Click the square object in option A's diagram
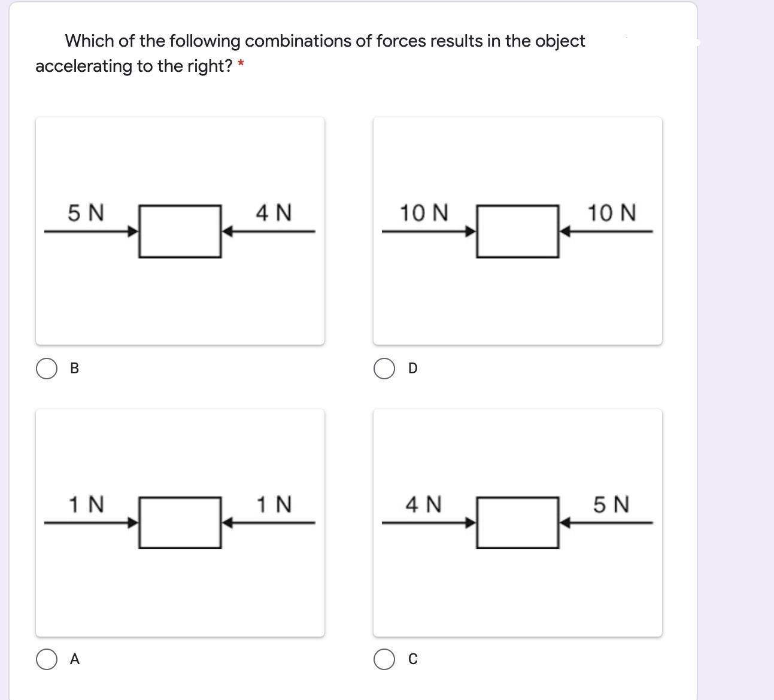Image resolution: width=774 pixels, height=700 pixels. [180, 522]
